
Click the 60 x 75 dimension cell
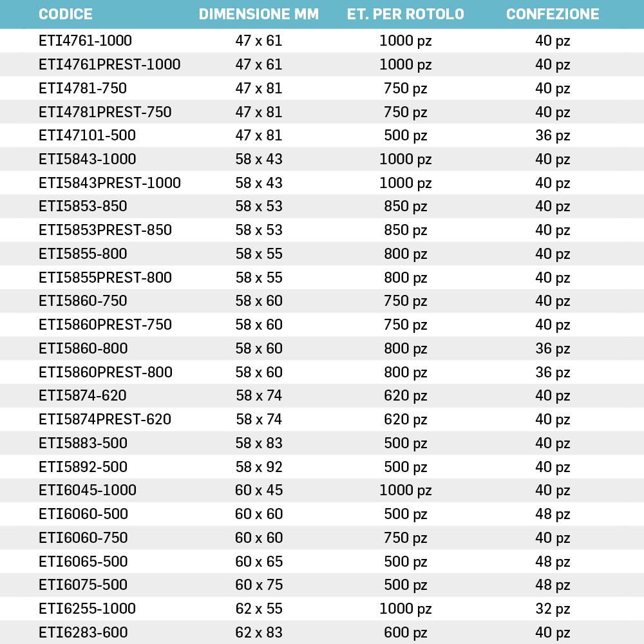tap(259, 585)
